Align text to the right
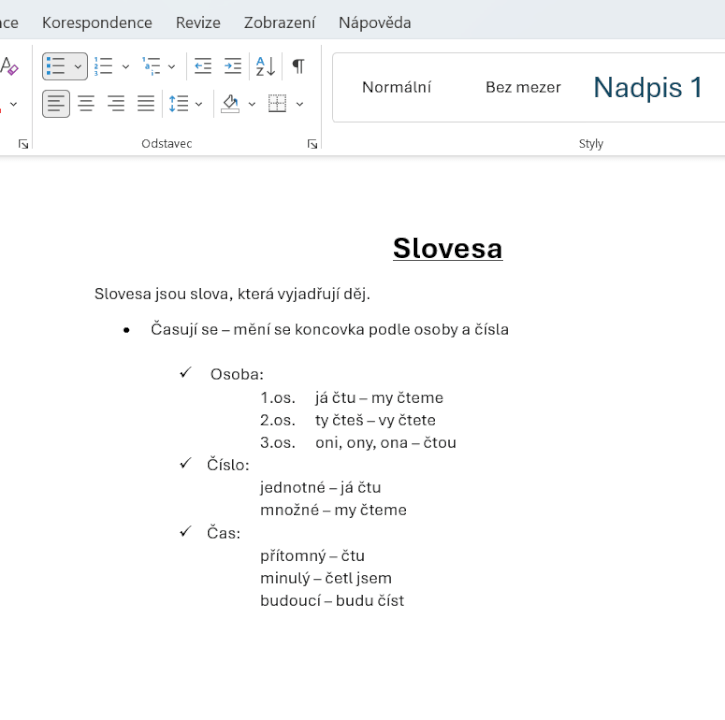Screen dimensions: 725x720 [x=116, y=104]
